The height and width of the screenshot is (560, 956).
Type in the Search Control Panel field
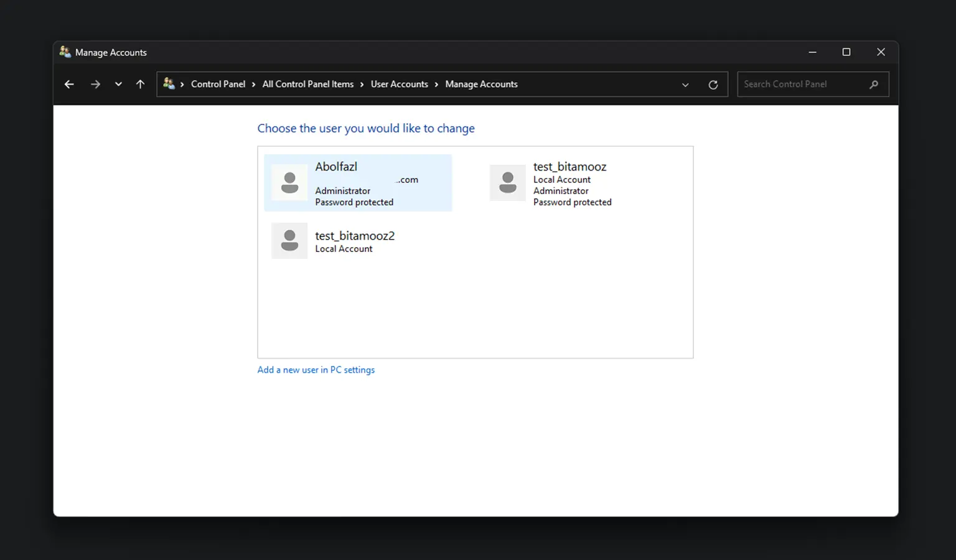803,85
